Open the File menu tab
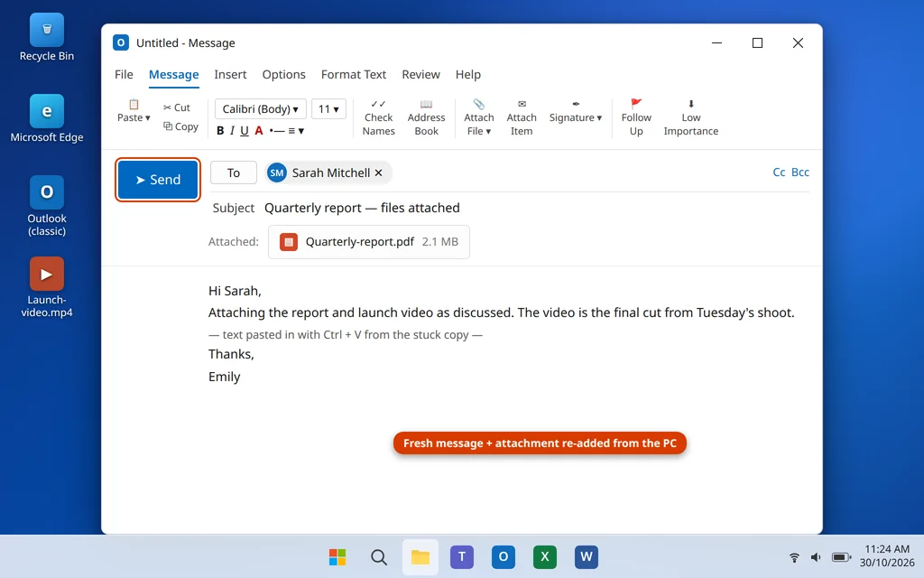924x578 pixels. (x=124, y=74)
